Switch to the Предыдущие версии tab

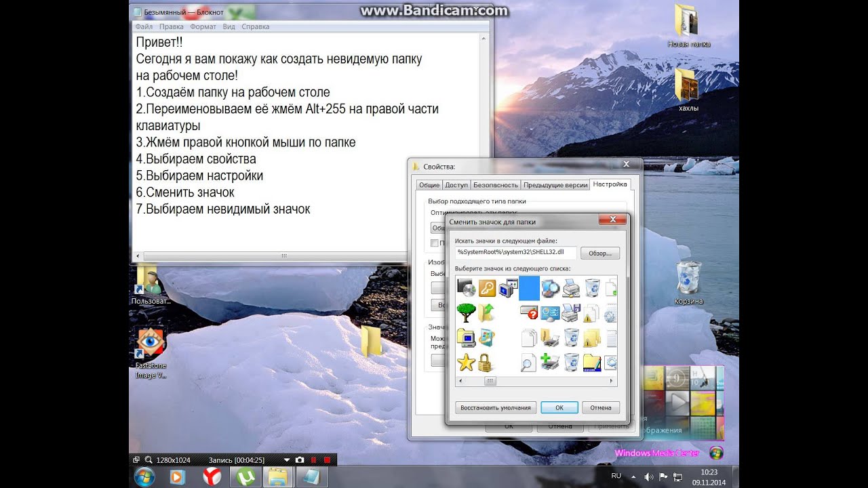click(x=555, y=185)
